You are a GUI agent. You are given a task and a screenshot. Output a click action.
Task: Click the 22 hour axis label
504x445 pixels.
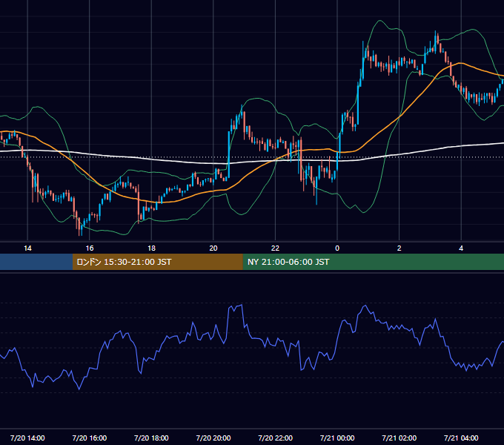pos(275,248)
